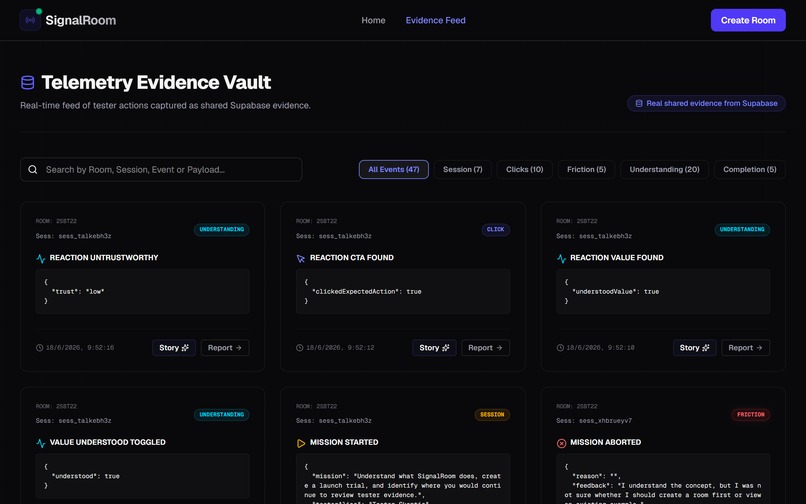
Task: Click FRICTION badge on MISSION ABORTED card
Action: tap(750, 415)
